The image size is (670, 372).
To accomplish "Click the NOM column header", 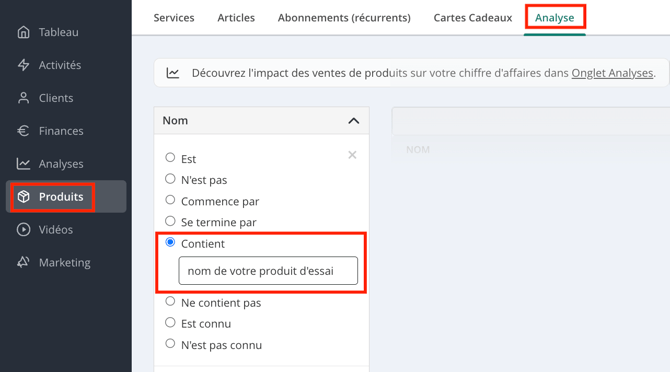I will point(418,149).
